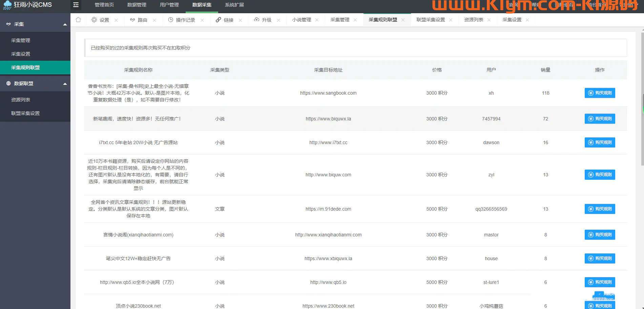
Task: Click 购买规则 for the i7txt.cc rule
Action: pos(600,142)
